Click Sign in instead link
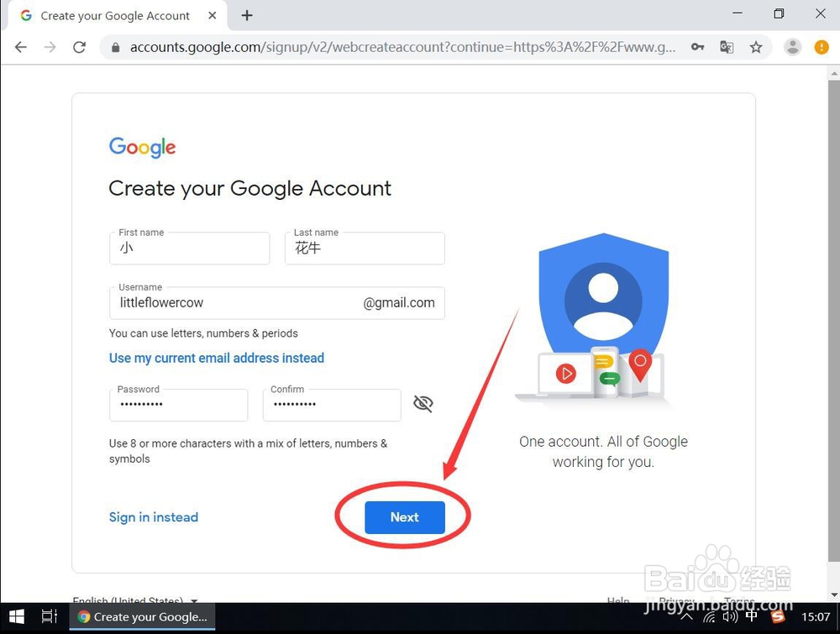840x634 pixels. (154, 517)
